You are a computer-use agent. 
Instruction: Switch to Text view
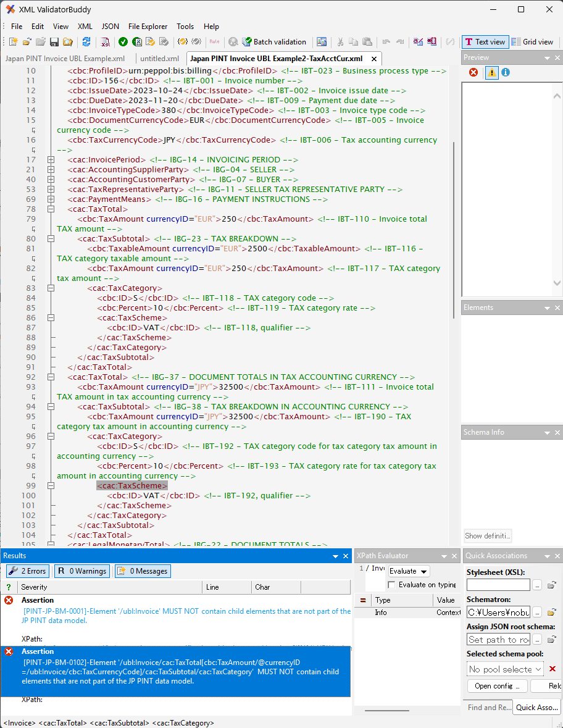pos(485,42)
